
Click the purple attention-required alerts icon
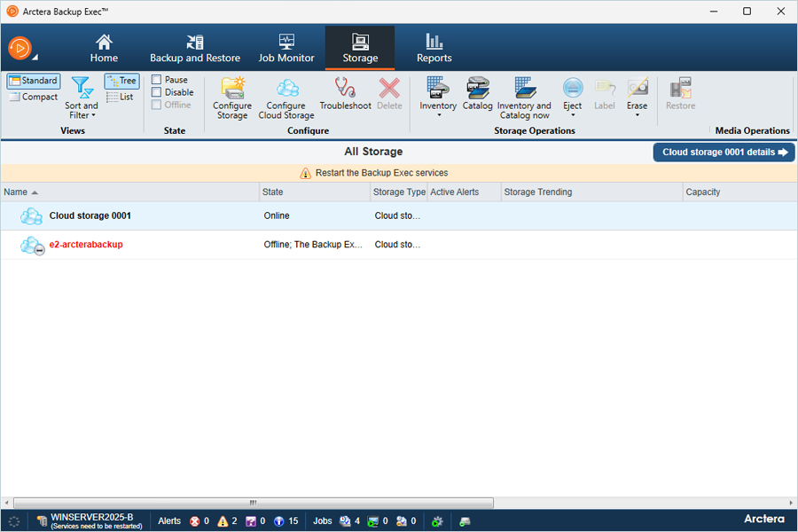point(251,521)
